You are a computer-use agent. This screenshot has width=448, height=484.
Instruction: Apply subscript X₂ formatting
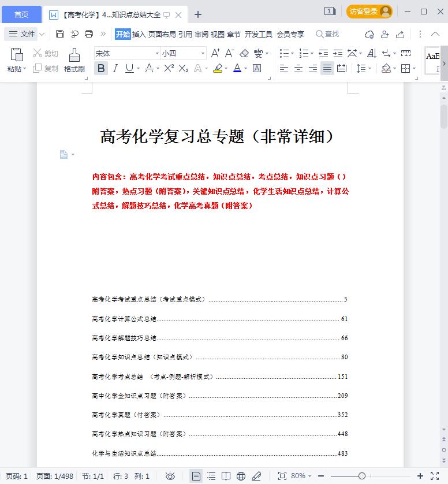(x=183, y=68)
